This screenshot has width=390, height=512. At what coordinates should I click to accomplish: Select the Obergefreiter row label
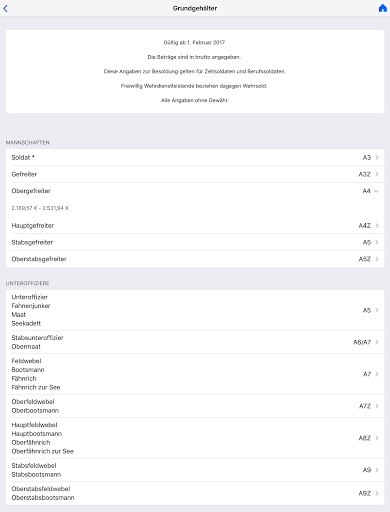click(31, 191)
